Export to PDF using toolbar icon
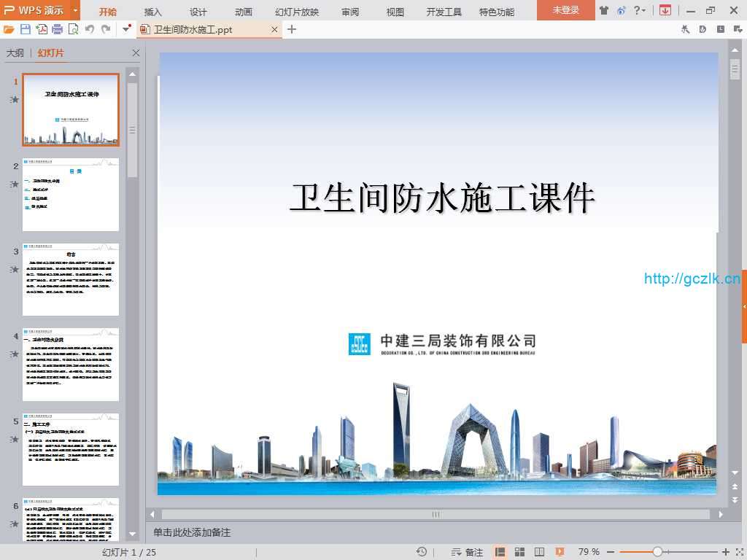 [x=42, y=29]
